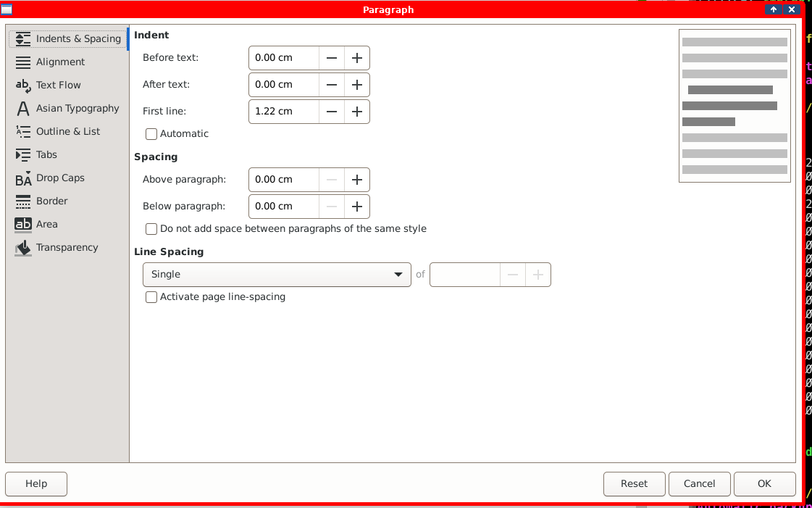Check Do not add space between paragraphs
Viewport: 812px width, 508px height.
pos(151,229)
